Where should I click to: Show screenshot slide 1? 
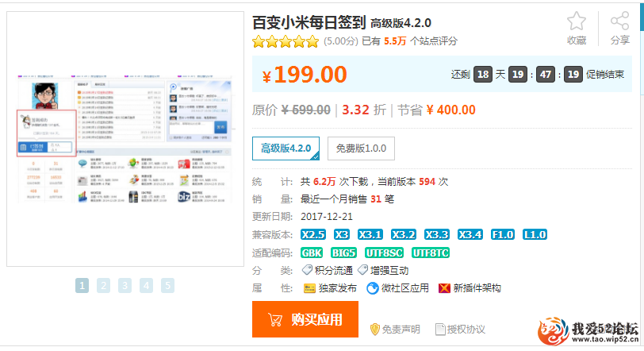click(82, 285)
